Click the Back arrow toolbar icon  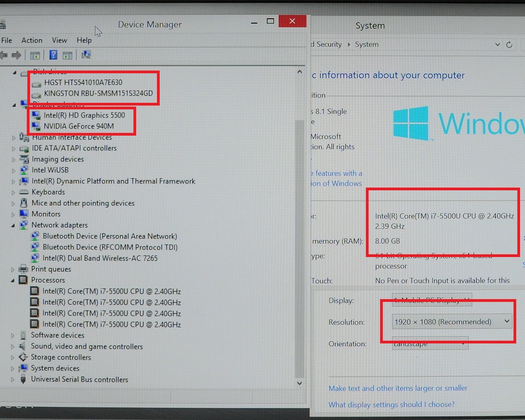4,55
